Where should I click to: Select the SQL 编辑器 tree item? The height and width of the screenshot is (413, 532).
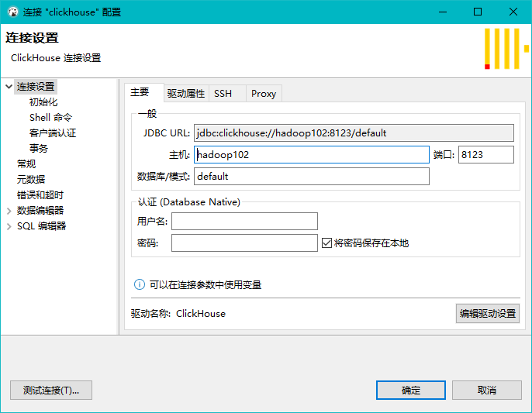[x=42, y=226]
